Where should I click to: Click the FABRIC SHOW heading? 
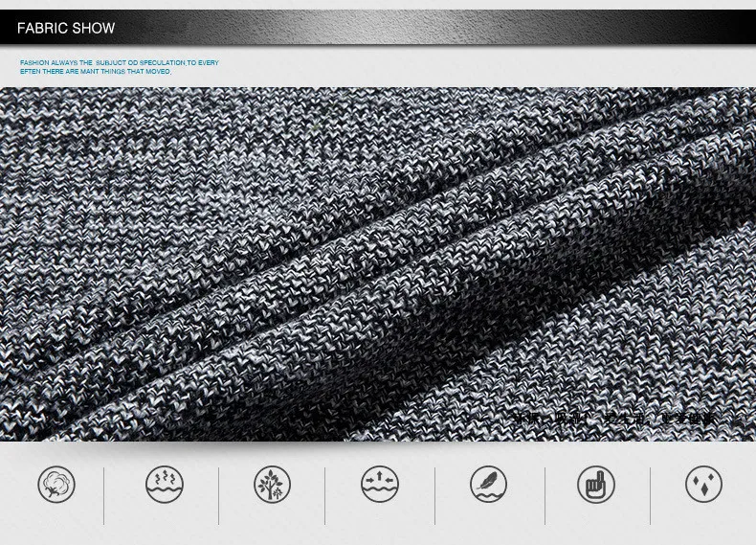pos(66,28)
